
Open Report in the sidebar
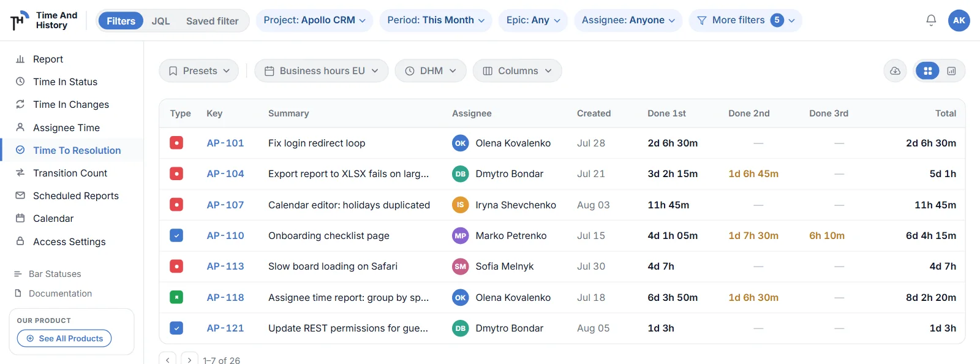click(x=72, y=59)
